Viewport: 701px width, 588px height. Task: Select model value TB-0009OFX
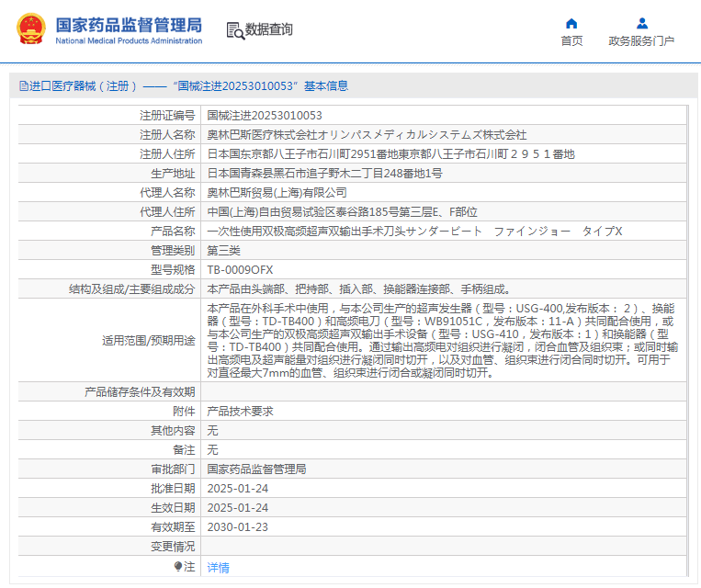pyautogui.click(x=240, y=269)
